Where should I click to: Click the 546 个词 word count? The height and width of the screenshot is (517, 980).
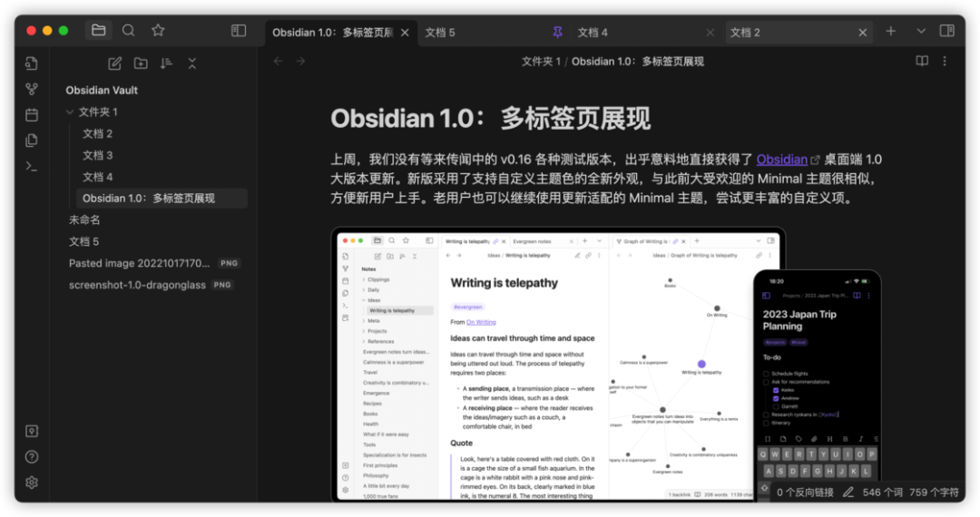pyautogui.click(x=883, y=492)
